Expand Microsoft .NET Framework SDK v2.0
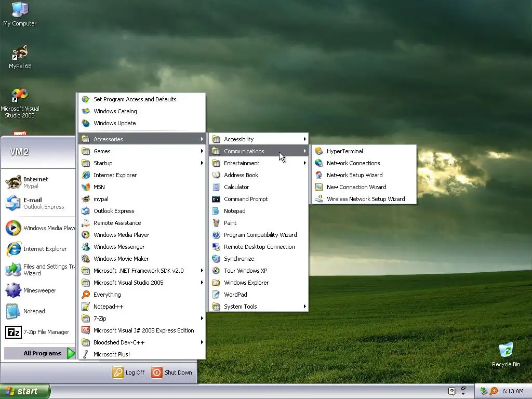532x399 pixels. point(142,271)
